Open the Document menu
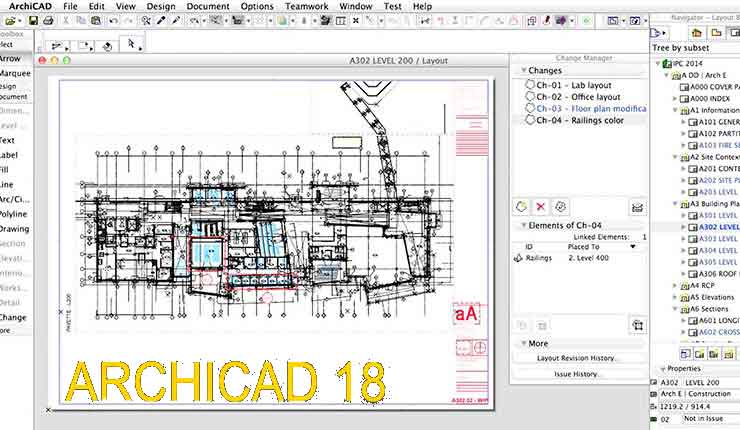The height and width of the screenshot is (430, 740). click(208, 6)
